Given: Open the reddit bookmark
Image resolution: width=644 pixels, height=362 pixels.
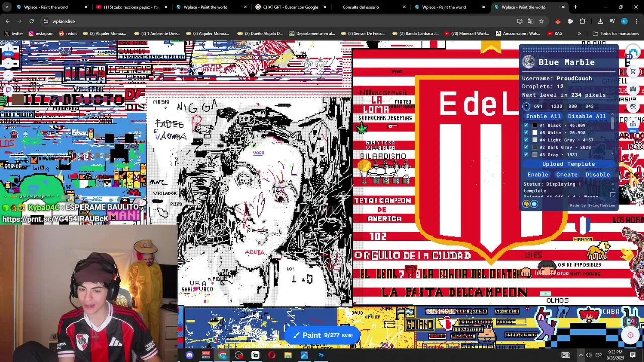Looking at the screenshot, I should tap(68, 34).
